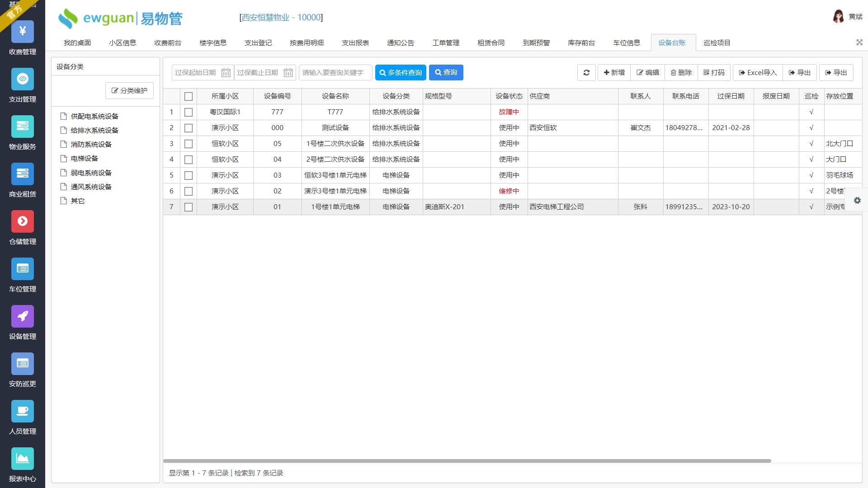Select the checkbox for row 7 1号楼1单元电梯
Screen dimensions: 868x488
[x=189, y=207]
